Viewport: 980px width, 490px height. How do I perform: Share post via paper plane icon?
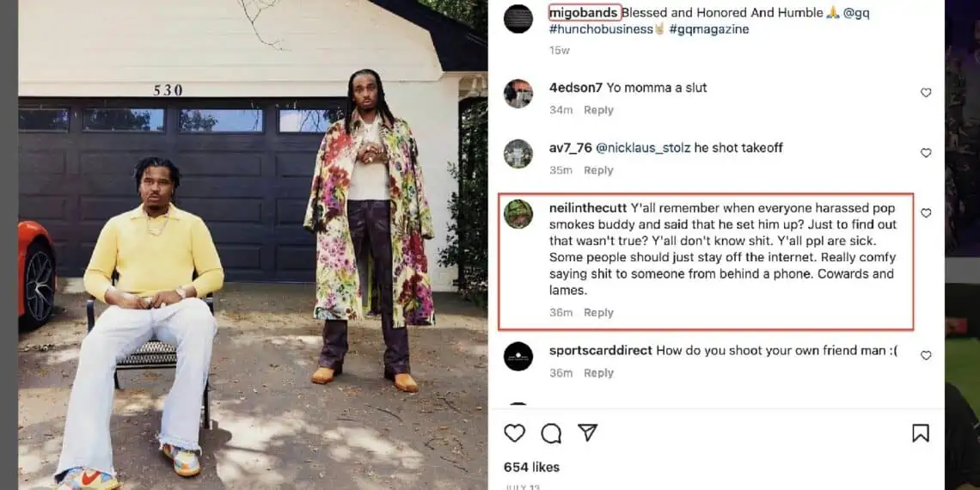[587, 432]
